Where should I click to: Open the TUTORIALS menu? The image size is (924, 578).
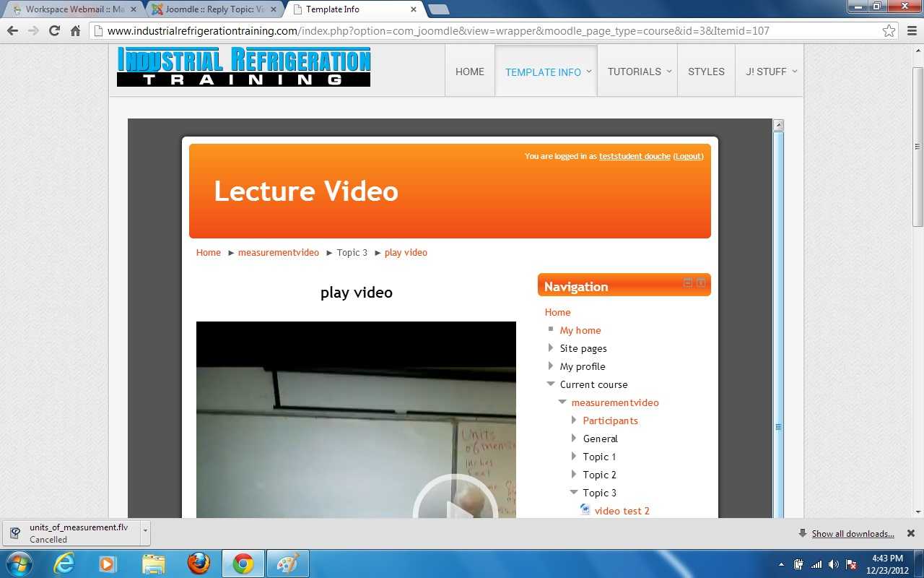tap(635, 72)
